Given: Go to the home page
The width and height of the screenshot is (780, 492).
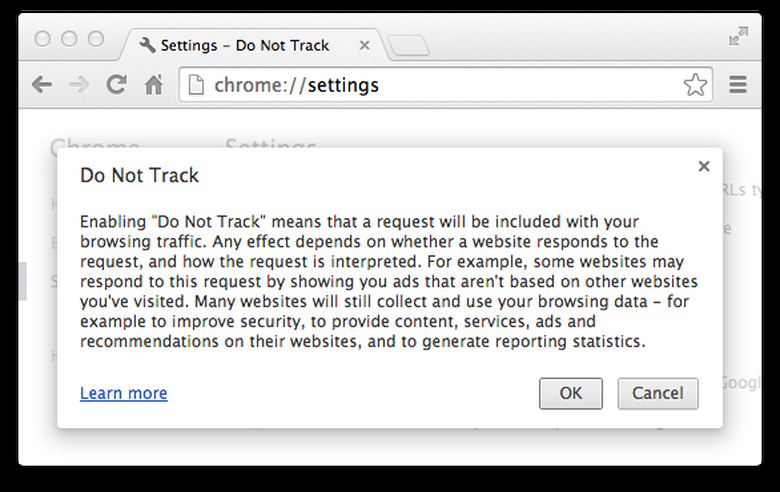Looking at the screenshot, I should pos(153,85).
